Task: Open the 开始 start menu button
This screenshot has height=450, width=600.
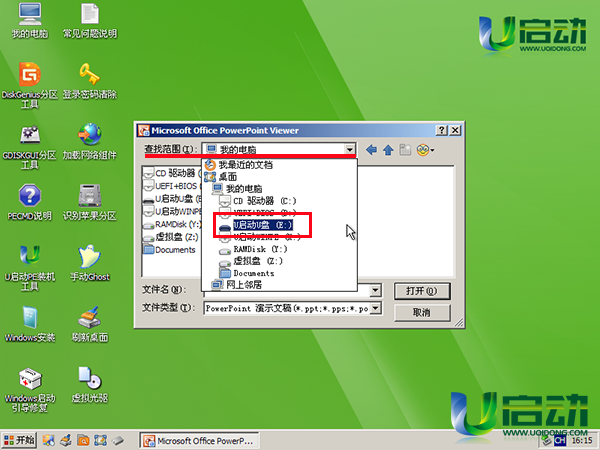Action: 19,440
